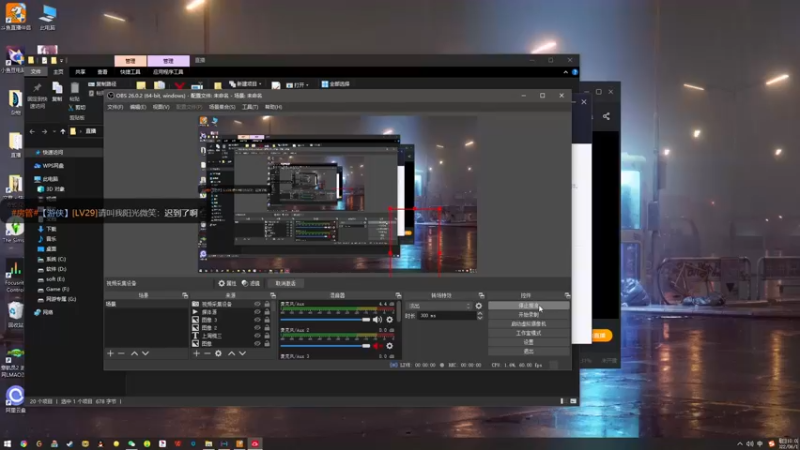Select the 主页 tab in File Explorer

click(x=59, y=72)
